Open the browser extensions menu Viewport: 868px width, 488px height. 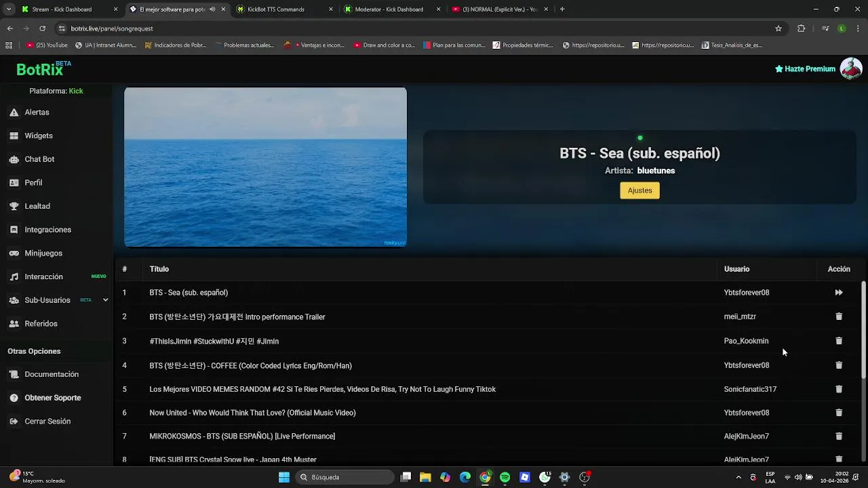point(801,28)
